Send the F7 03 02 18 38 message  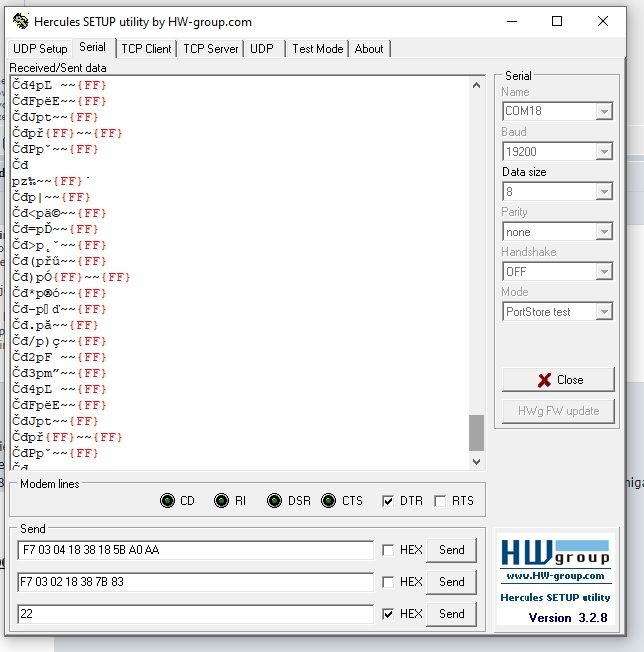tap(452, 582)
